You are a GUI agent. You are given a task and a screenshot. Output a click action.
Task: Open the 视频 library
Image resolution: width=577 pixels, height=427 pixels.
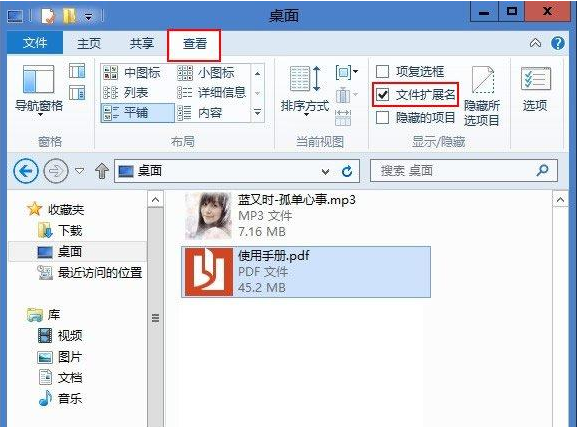[x=60, y=336]
